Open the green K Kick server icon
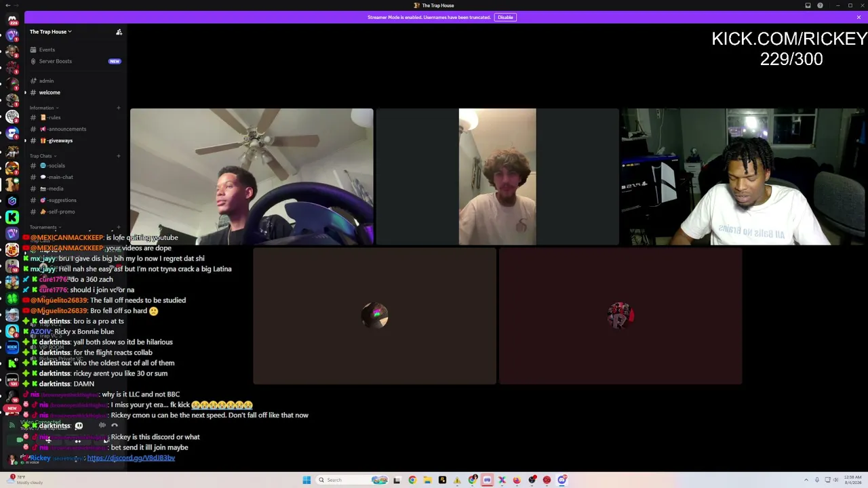Image resolution: width=868 pixels, height=488 pixels. 12,217
